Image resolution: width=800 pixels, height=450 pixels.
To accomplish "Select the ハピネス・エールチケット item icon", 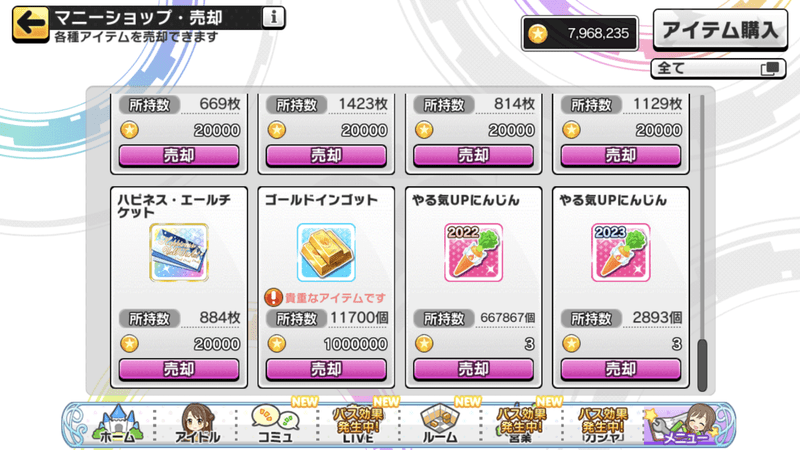I will pos(179,253).
